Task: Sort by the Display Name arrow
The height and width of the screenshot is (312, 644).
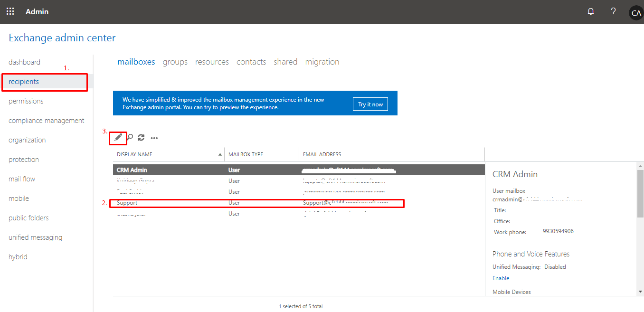Action: [220, 154]
